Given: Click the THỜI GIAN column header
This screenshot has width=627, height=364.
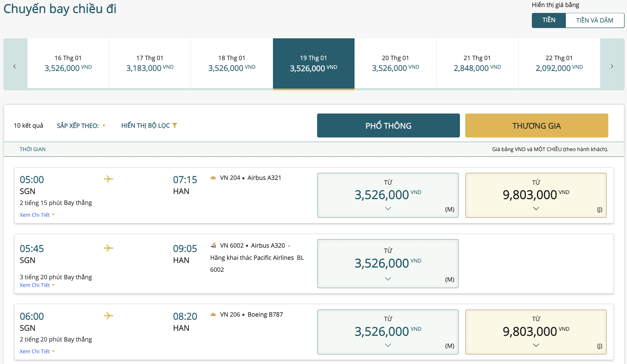Looking at the screenshot, I should click(33, 149).
